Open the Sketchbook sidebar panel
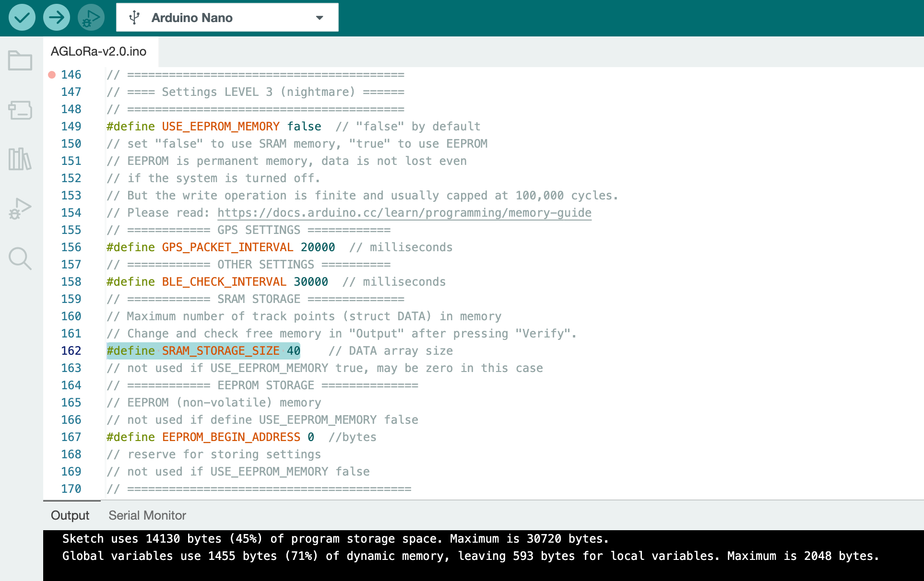This screenshot has height=581, width=924. point(20,60)
